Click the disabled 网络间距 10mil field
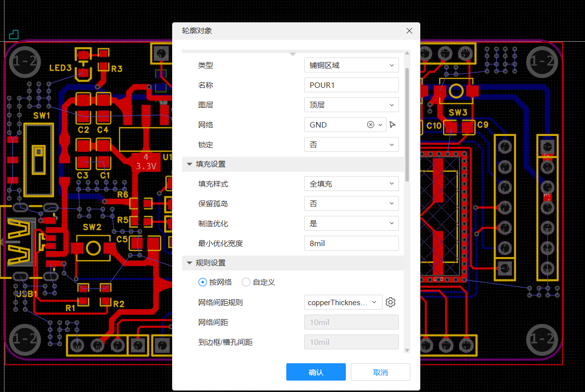Screen dimensions: 585x392 tap(351, 322)
